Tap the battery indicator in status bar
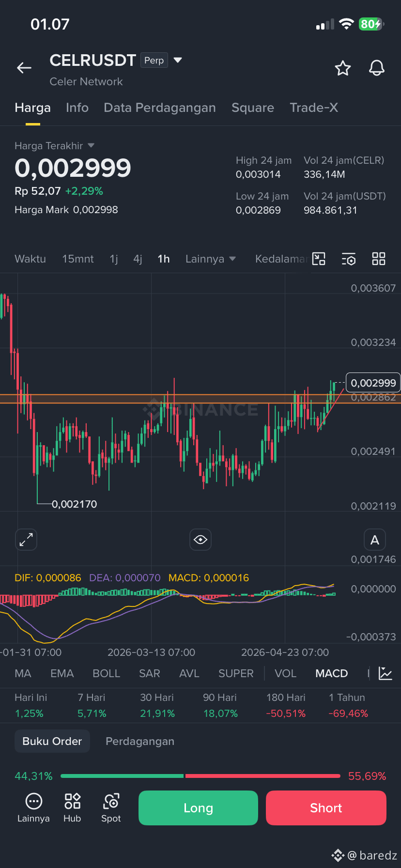The width and height of the screenshot is (401, 868). pos(371,24)
